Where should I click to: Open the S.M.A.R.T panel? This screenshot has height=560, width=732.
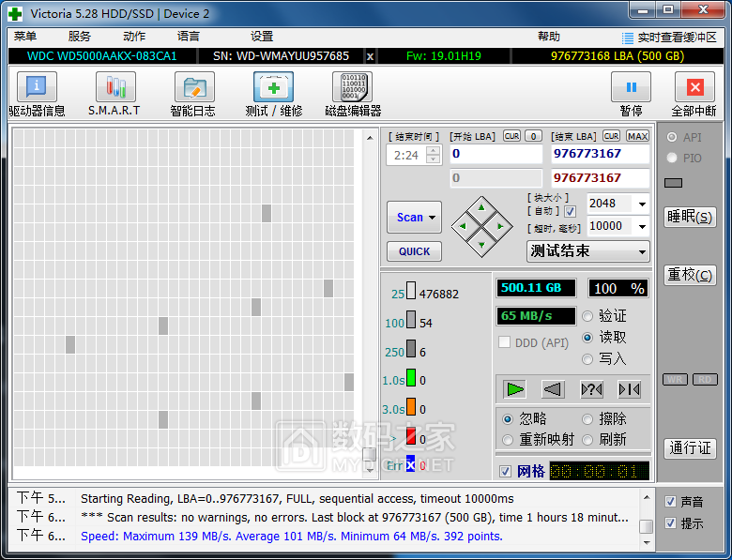115,87
